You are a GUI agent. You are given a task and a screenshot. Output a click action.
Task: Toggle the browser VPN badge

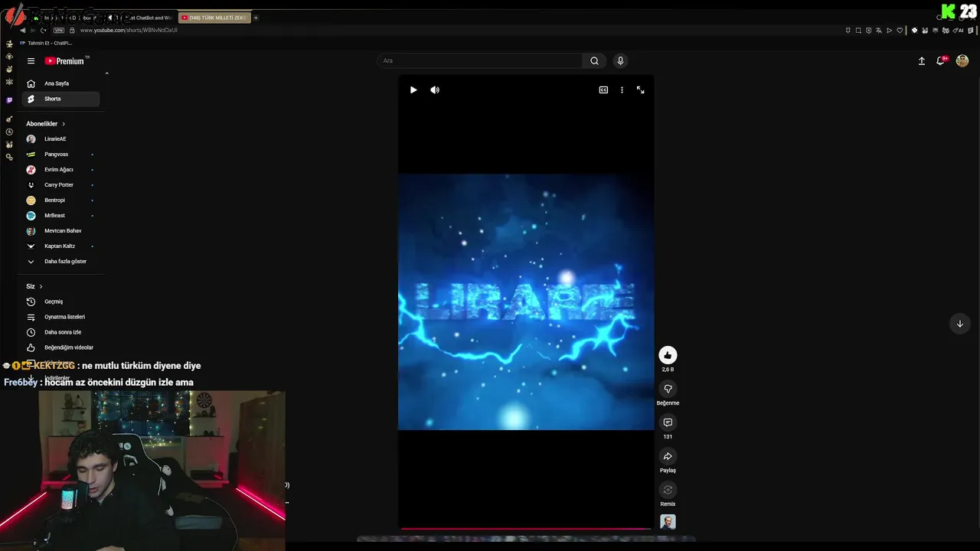59,31
